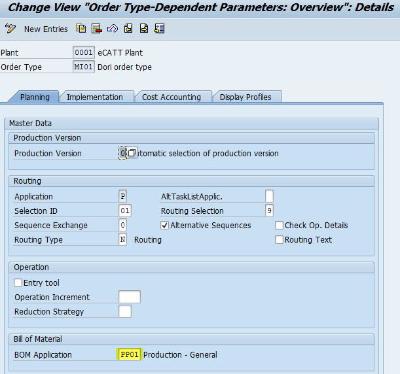Open value help for Production Version

(132, 153)
